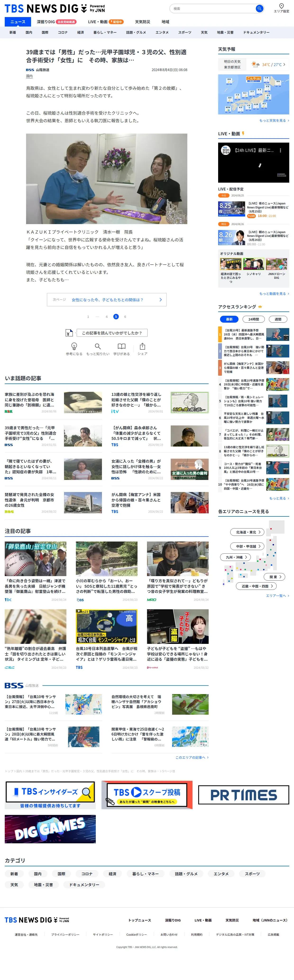Open footer プライバシーポリシー link
The width and height of the screenshot is (294, 980).
(x=65, y=935)
